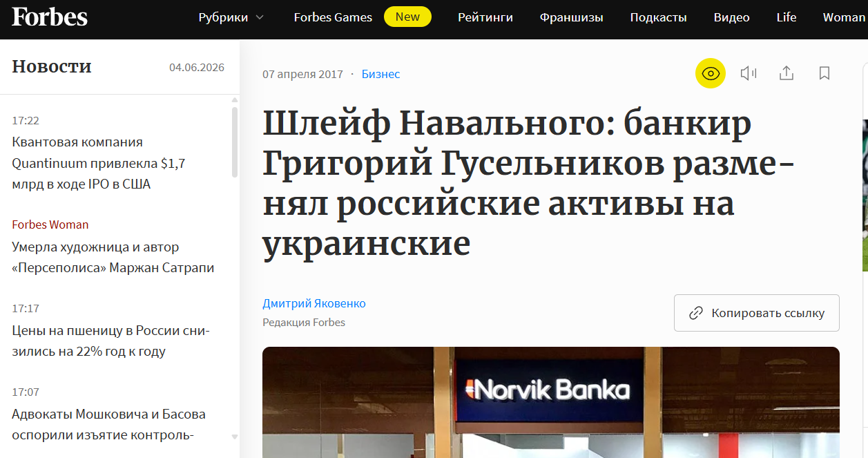Read the Маржан Сатрапи news item
The width and height of the screenshot is (868, 458).
[113, 257]
